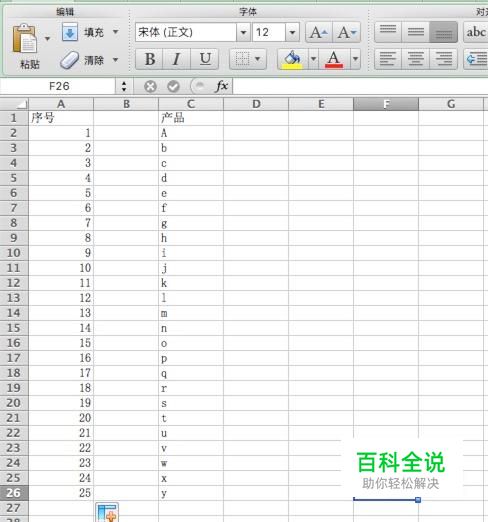Open the borders dropdown arrow
Image resolution: width=488 pixels, height=522 pixels.
pos(258,59)
